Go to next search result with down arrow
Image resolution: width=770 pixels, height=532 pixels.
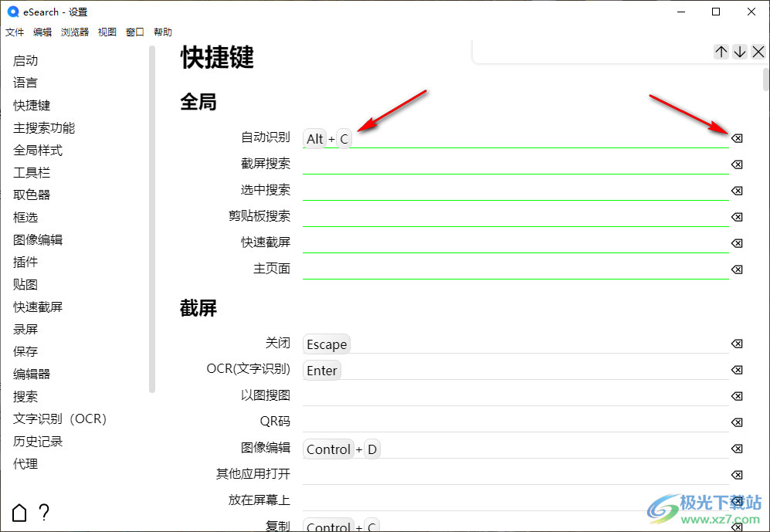740,52
